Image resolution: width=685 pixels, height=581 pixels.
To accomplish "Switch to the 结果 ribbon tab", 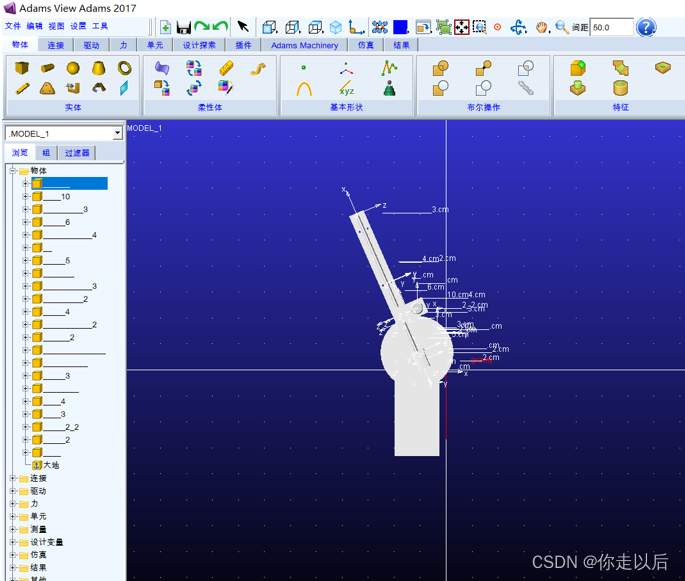I will point(401,45).
